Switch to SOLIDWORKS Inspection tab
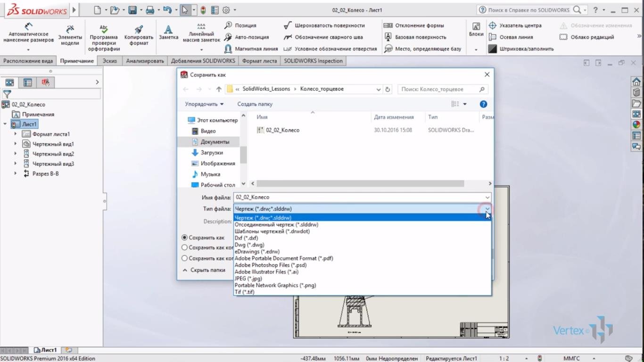The image size is (644, 362). point(314,61)
